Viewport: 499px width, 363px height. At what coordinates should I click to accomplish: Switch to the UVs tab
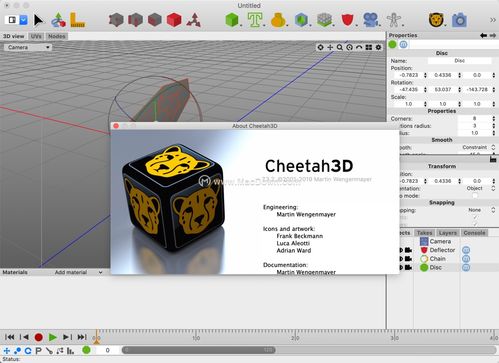point(36,36)
